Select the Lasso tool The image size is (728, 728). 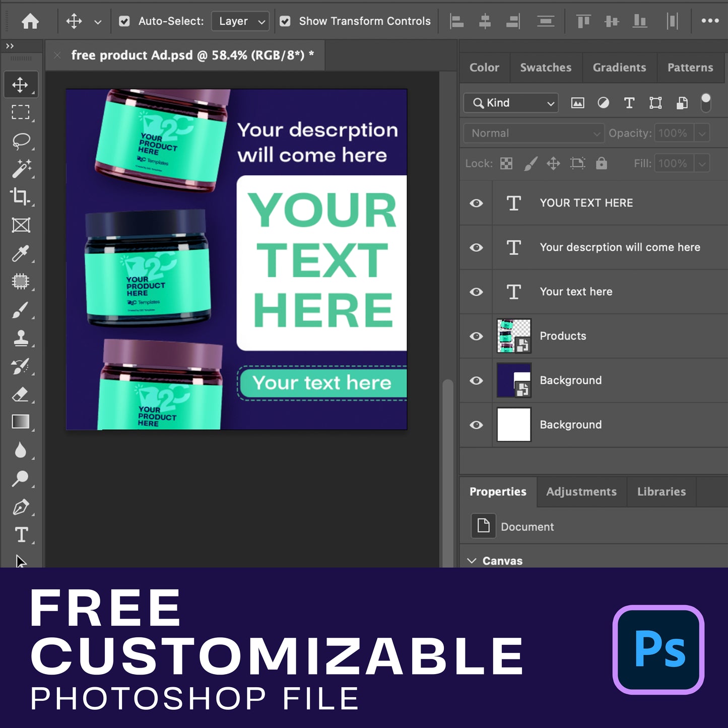pyautogui.click(x=21, y=141)
